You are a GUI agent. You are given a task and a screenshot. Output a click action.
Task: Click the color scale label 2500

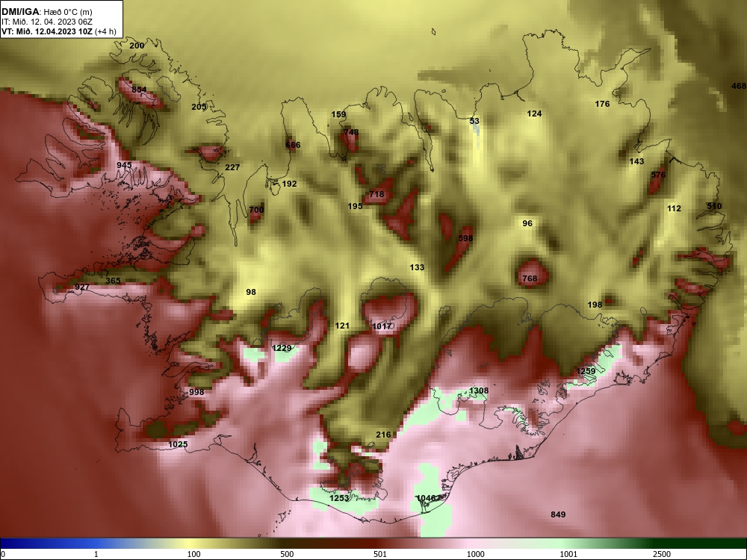661,554
